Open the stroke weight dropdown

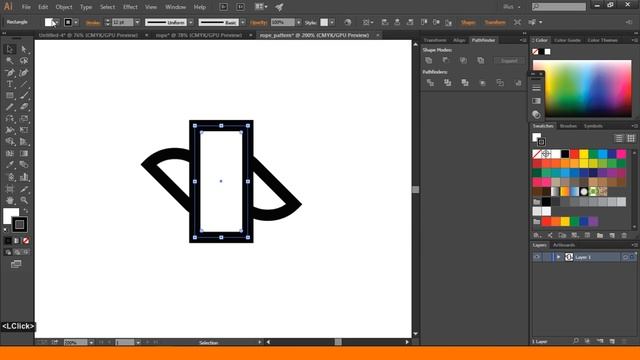coord(137,22)
